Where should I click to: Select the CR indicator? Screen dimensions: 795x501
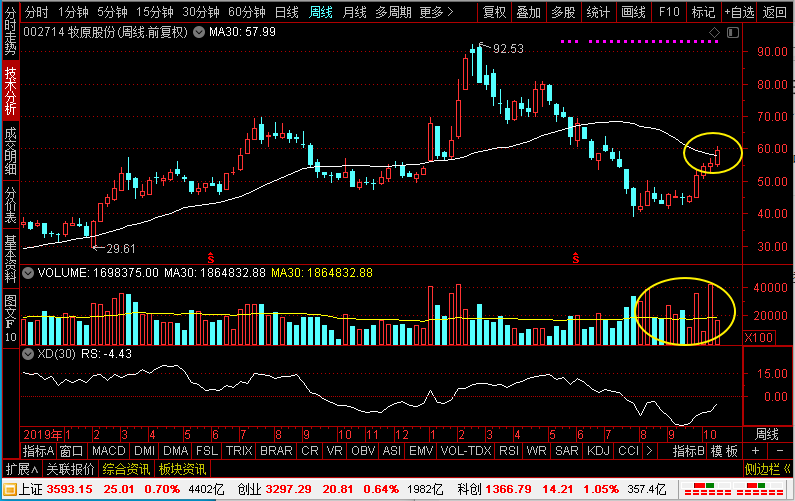pos(310,451)
